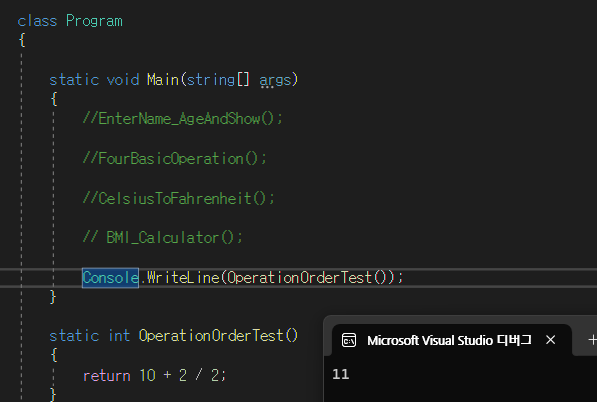Click the Main method name

point(163,80)
